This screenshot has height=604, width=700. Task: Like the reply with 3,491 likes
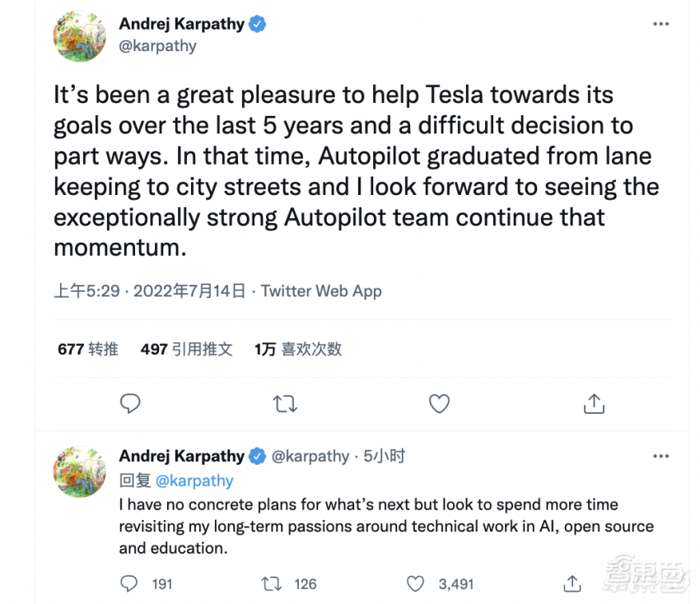pos(418,583)
